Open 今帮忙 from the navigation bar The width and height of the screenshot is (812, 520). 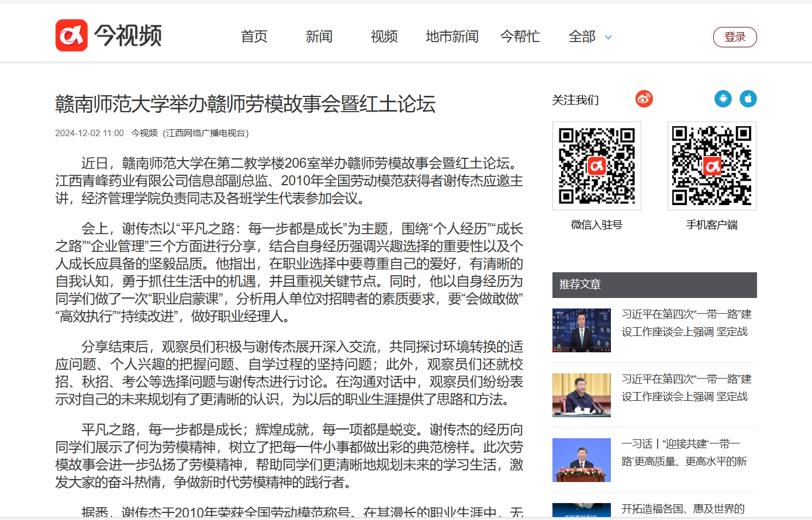(520, 37)
